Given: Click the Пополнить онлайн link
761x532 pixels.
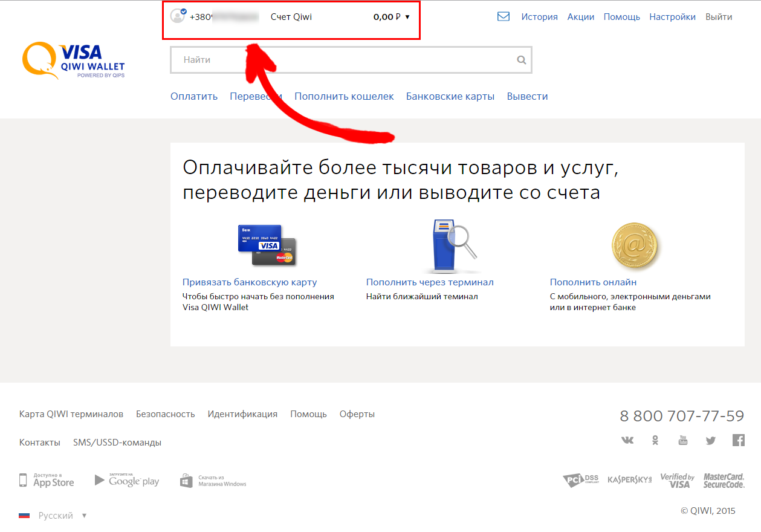Looking at the screenshot, I should tap(593, 282).
